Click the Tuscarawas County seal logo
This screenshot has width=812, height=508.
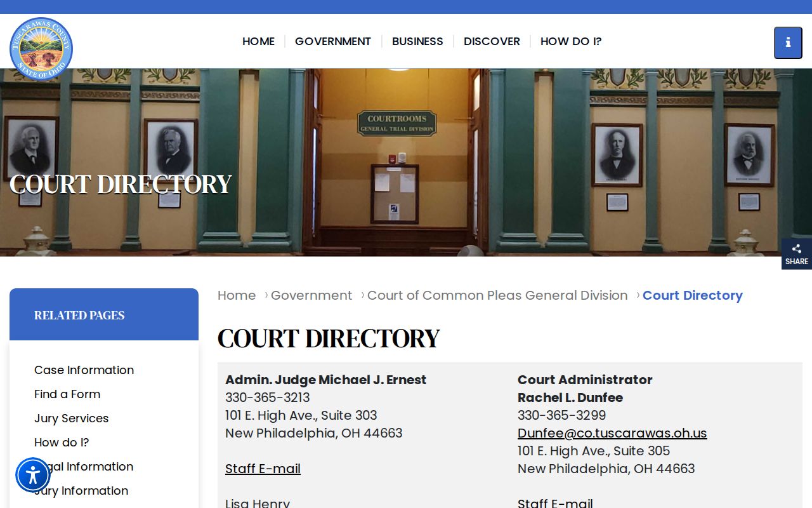[41, 49]
